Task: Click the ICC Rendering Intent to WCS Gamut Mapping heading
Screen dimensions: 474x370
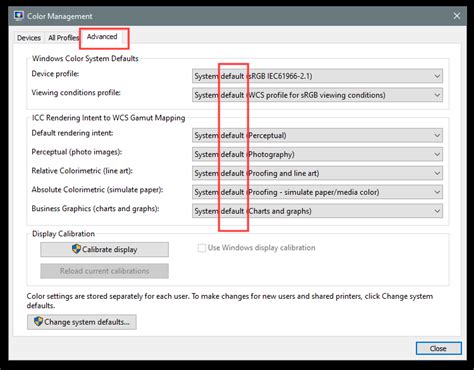Action: (108, 118)
